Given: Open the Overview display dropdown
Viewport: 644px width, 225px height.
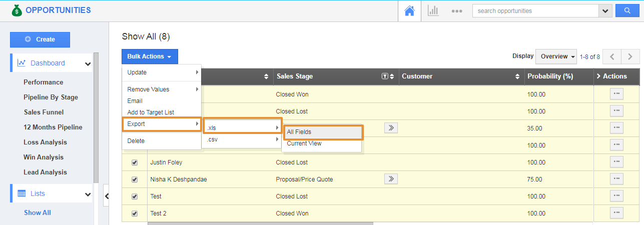Looking at the screenshot, I should [x=556, y=56].
